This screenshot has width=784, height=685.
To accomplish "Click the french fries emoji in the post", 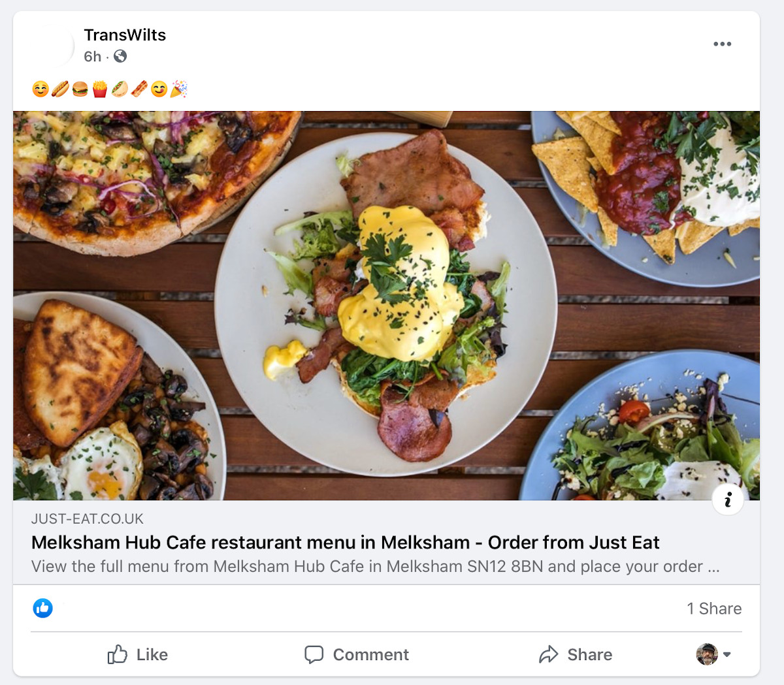I will pos(99,89).
